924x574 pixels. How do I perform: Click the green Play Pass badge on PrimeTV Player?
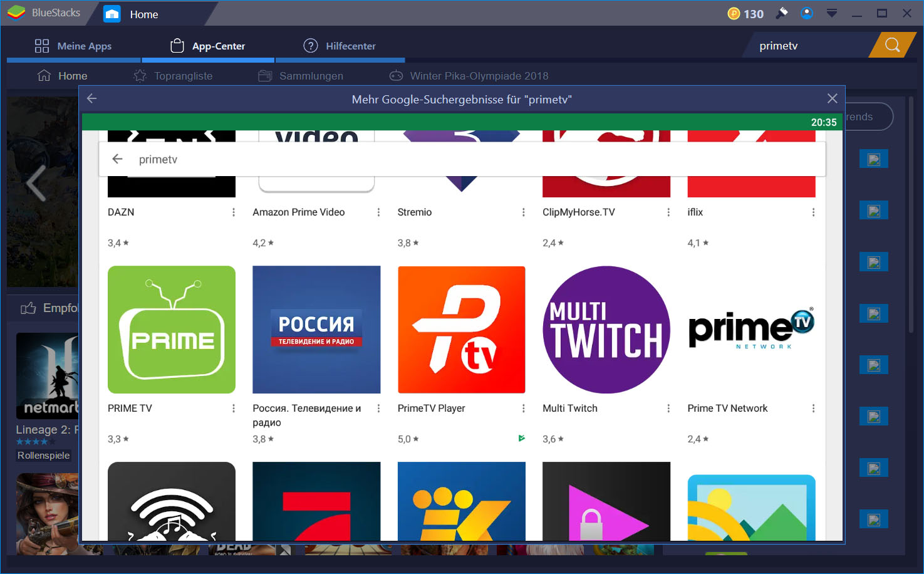521,439
